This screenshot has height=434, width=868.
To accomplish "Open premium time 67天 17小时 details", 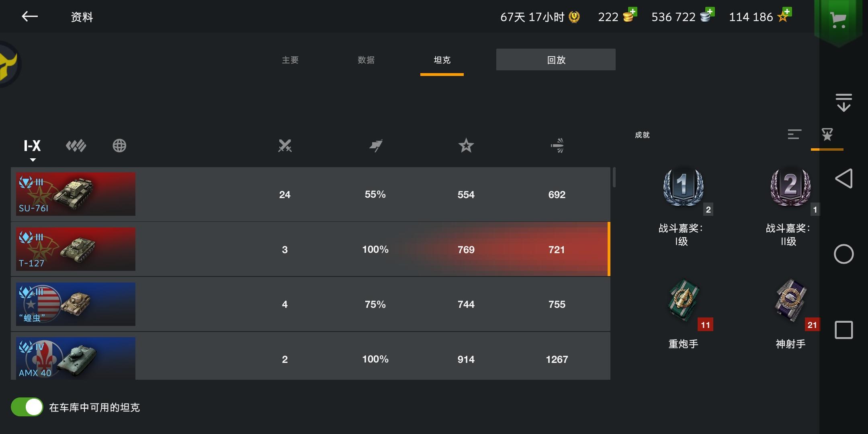I will [540, 17].
